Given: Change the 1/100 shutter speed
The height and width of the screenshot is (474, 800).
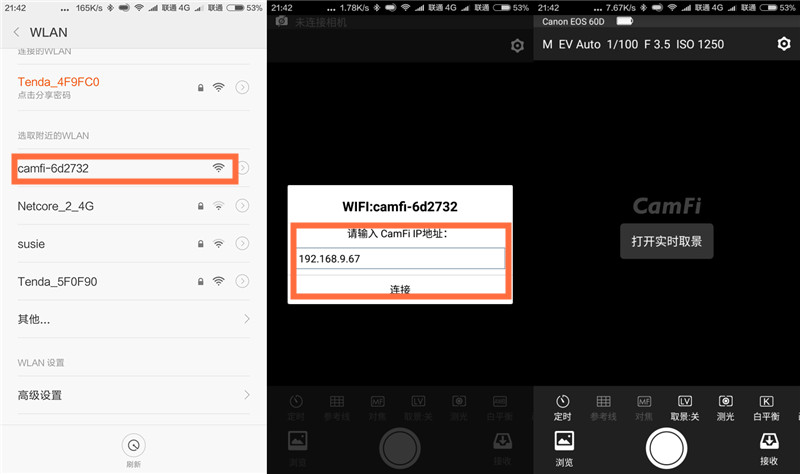Looking at the screenshot, I should [x=622, y=44].
